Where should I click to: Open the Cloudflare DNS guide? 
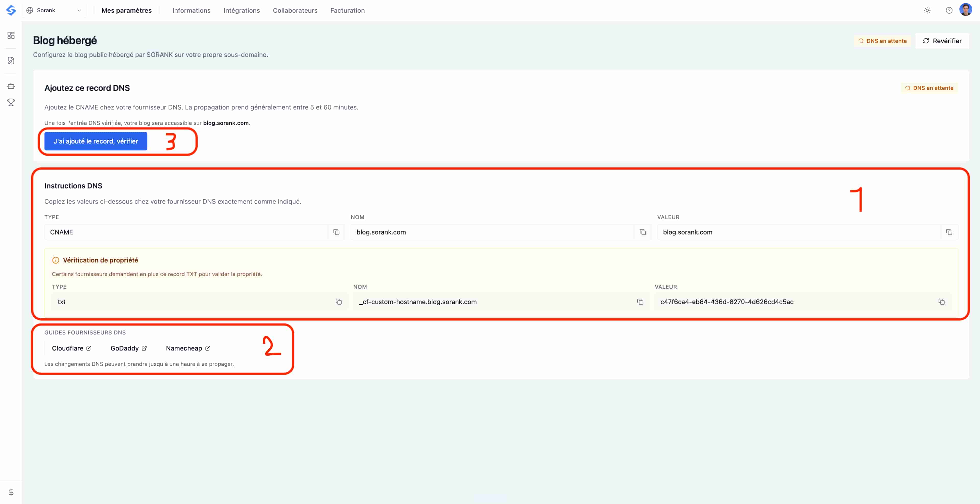[71, 348]
